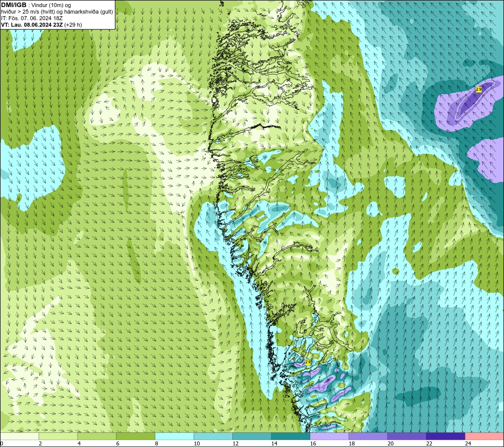The height and width of the screenshot is (447, 504).
Task: Choose the dark green 6–8 m/s swatch
Action: click(x=136, y=436)
